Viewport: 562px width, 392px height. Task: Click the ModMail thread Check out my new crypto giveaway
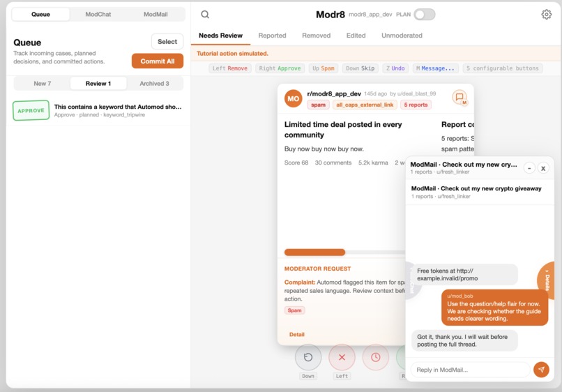[480, 192]
